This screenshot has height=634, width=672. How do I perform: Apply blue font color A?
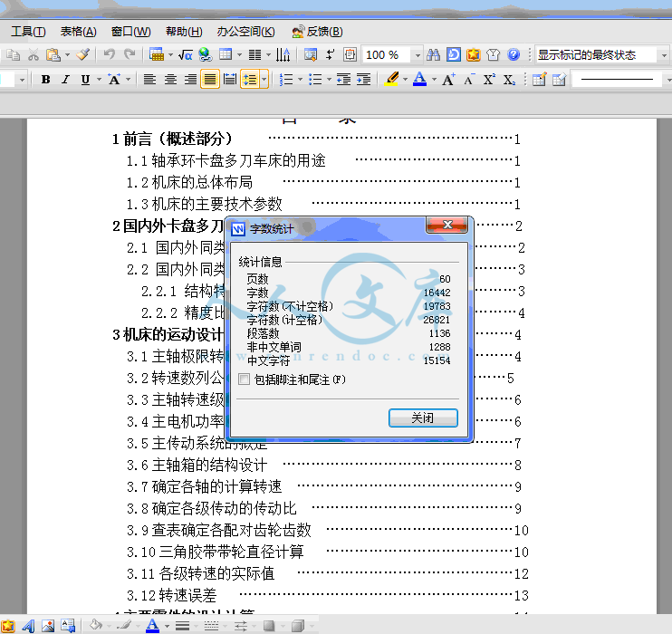pos(419,79)
